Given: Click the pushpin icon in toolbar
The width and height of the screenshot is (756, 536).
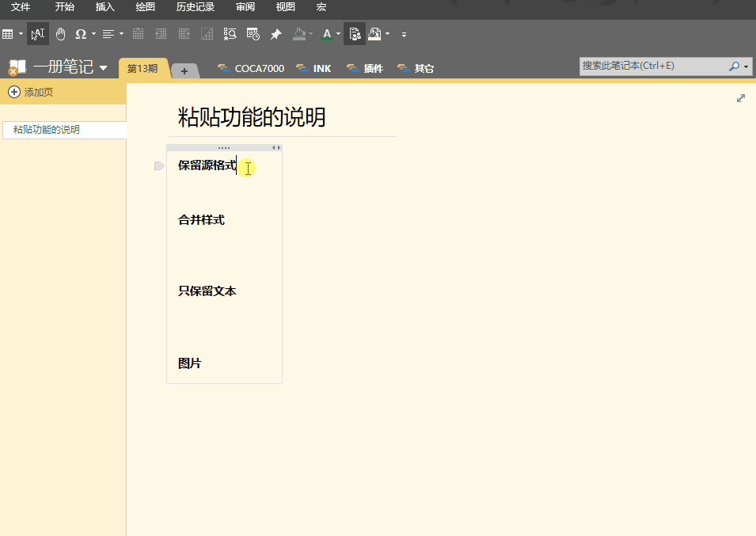Looking at the screenshot, I should (x=275, y=34).
